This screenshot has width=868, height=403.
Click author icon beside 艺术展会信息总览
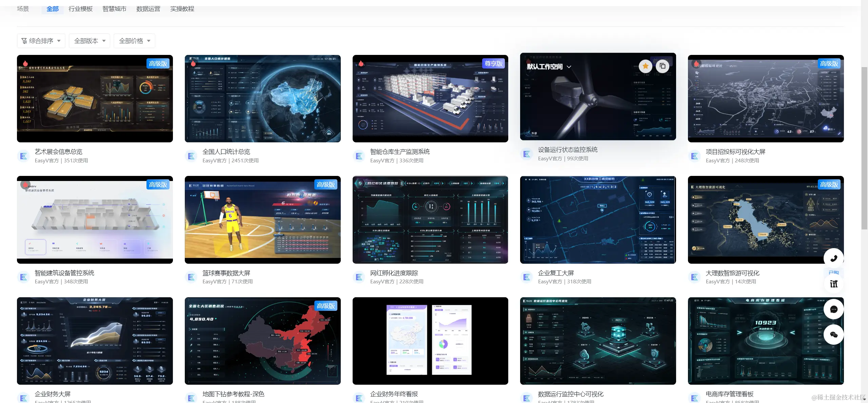tap(23, 156)
